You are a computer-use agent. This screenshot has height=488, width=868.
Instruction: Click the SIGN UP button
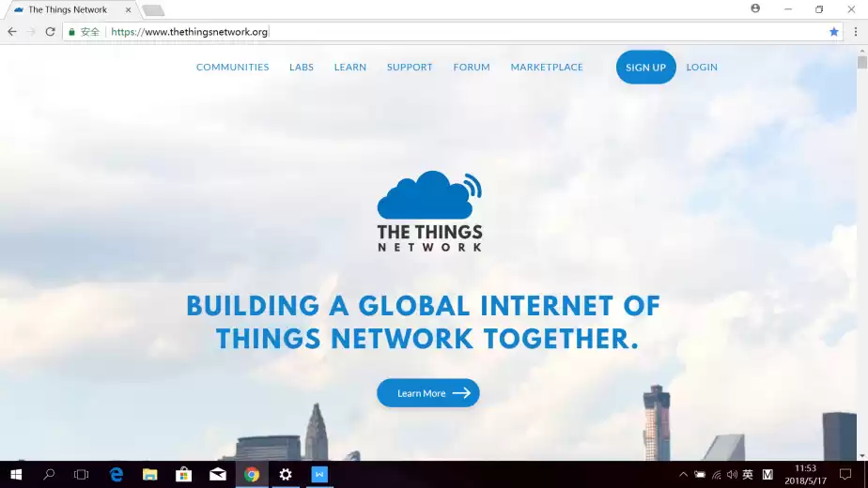click(646, 67)
